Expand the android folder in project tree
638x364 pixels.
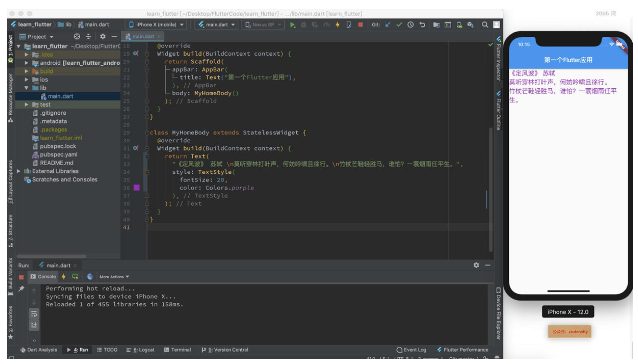[27, 63]
